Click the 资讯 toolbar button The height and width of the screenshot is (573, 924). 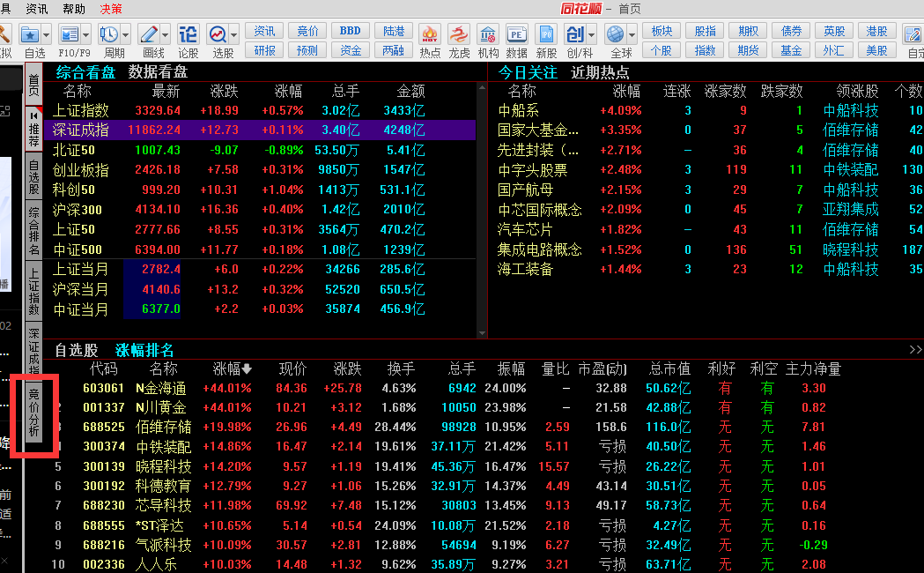[264, 31]
